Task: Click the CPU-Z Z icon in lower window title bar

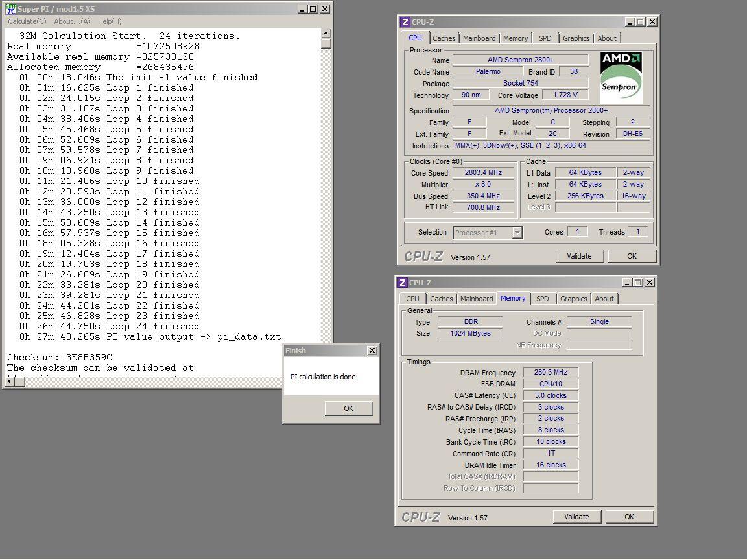Action: click(x=403, y=283)
